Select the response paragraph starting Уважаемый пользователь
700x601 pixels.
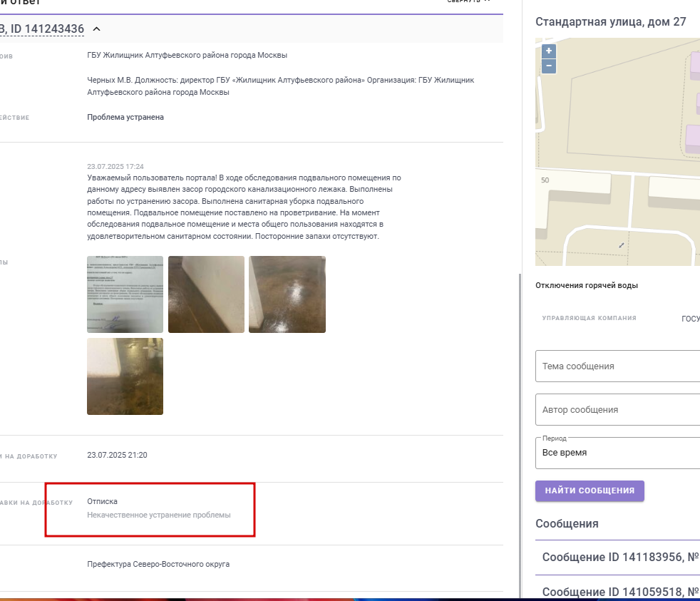(245, 207)
